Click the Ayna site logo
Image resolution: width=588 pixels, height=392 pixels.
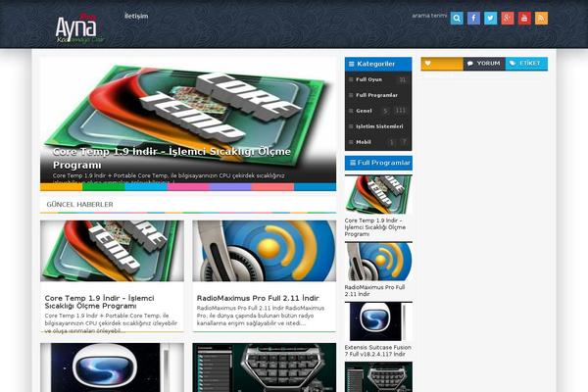(x=79, y=28)
